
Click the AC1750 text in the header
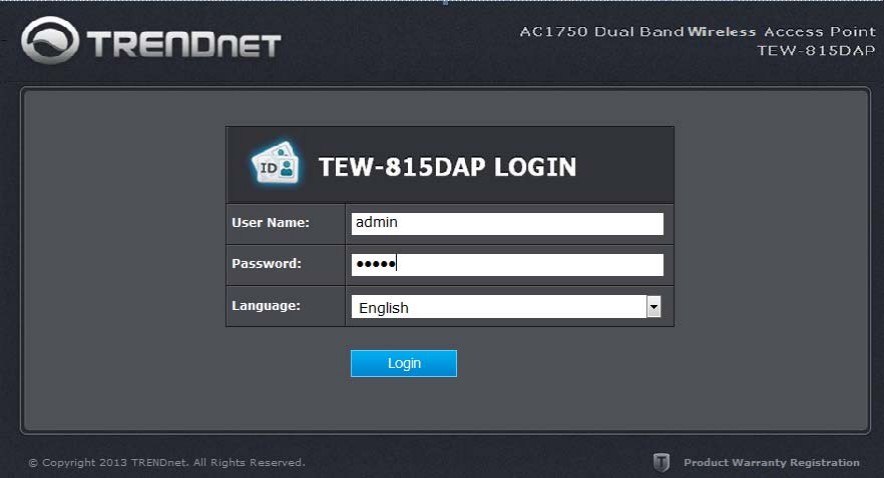click(554, 32)
